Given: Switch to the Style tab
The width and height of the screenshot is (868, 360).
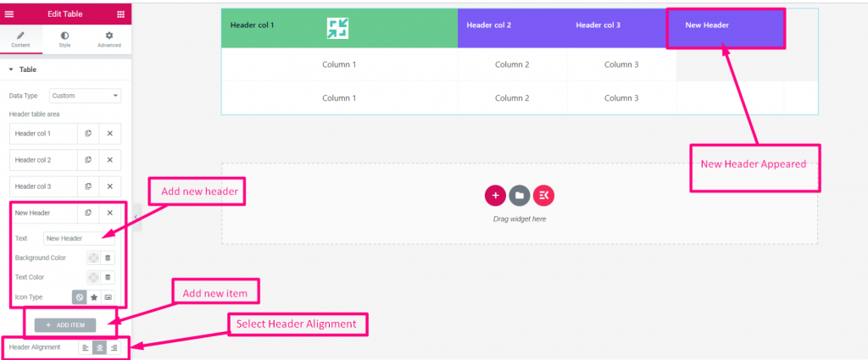Looking at the screenshot, I should pyautogui.click(x=64, y=40).
